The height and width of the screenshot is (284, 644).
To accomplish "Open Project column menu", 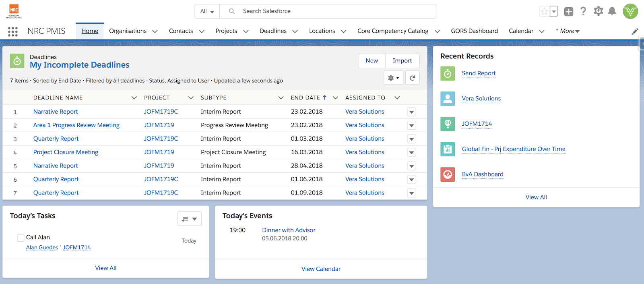I will coord(191,98).
